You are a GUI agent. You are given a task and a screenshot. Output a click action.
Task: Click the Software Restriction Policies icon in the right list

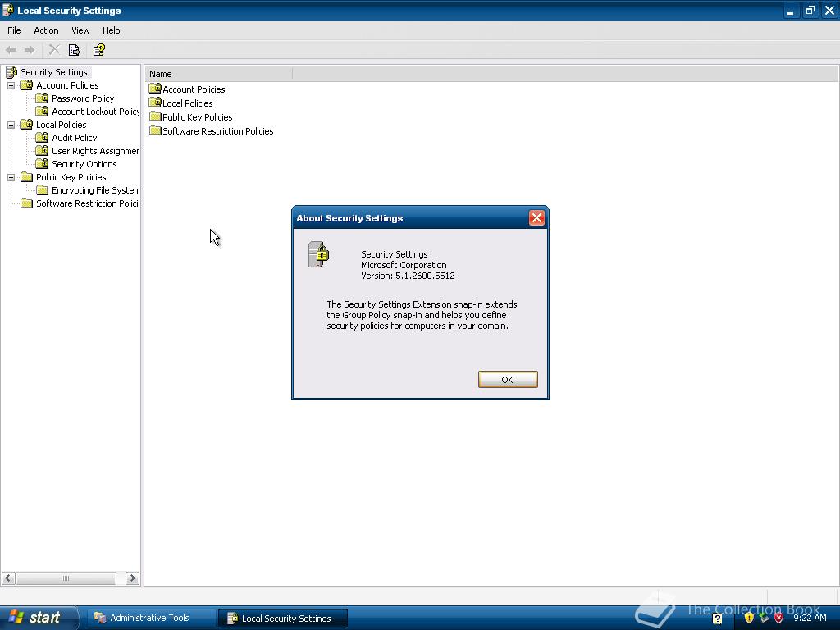155,130
